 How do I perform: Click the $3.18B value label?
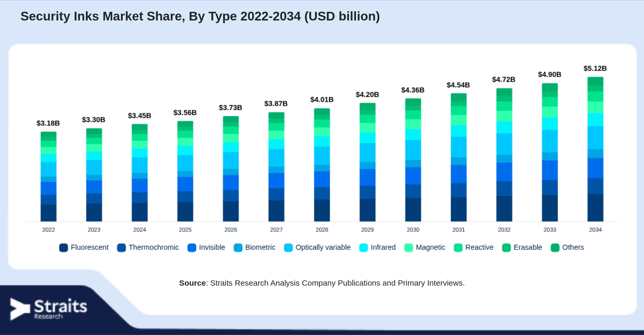pos(48,123)
